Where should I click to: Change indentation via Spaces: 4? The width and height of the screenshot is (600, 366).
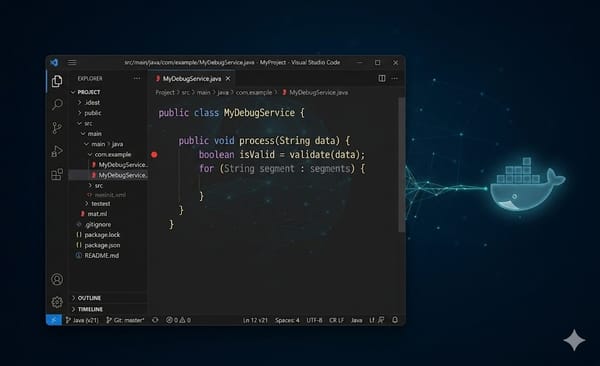click(x=287, y=320)
